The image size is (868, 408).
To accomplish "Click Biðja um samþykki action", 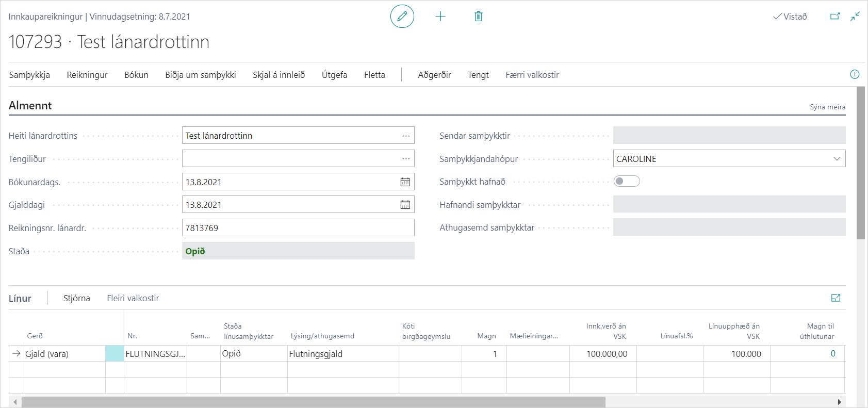I will 201,75.
